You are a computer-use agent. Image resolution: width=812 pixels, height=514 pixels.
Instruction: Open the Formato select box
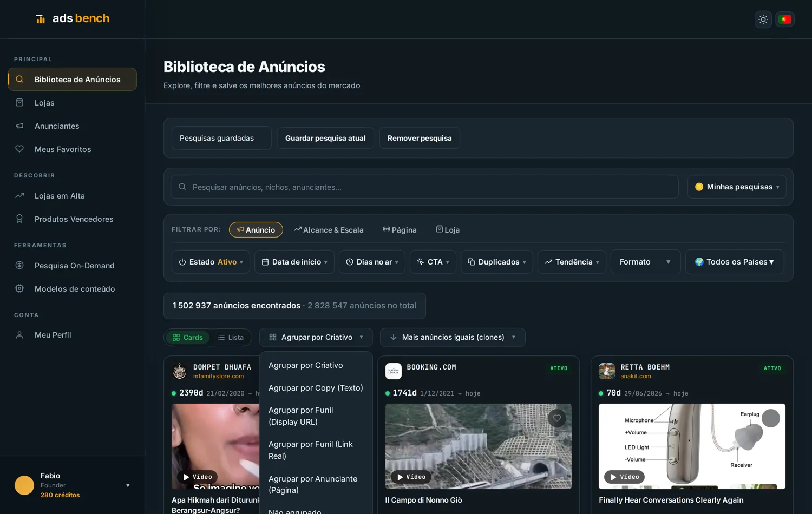tap(645, 262)
